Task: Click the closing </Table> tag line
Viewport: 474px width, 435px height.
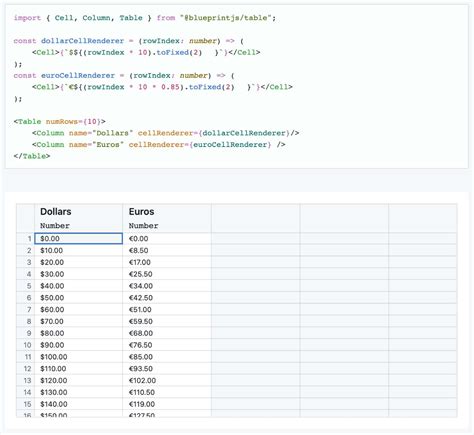Action: pos(32,156)
